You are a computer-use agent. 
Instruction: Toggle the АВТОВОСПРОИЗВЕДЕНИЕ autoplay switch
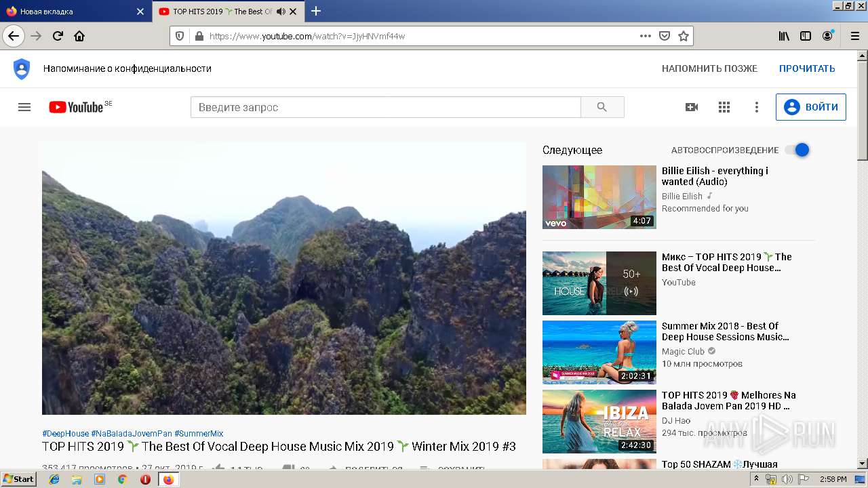pos(797,150)
